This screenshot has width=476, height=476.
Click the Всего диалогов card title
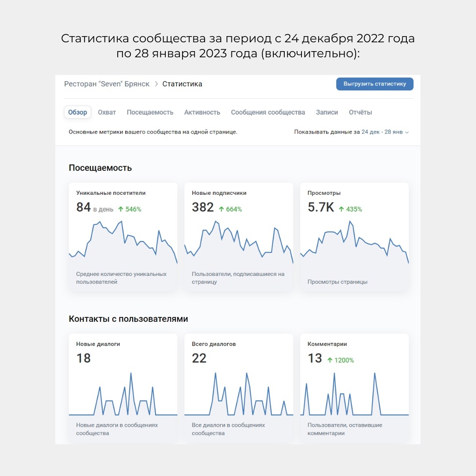coord(214,344)
